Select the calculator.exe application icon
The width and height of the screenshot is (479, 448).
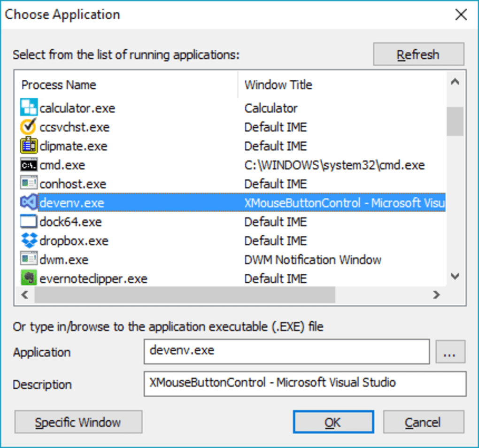pyautogui.click(x=28, y=108)
